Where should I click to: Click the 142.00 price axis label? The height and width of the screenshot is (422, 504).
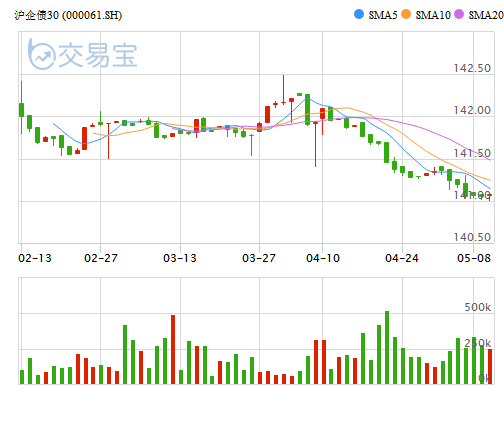click(472, 110)
